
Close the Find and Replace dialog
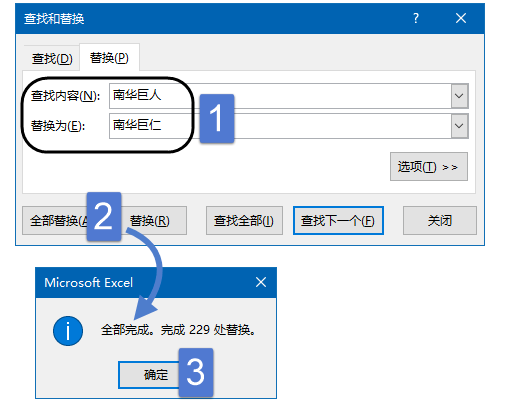click(461, 18)
